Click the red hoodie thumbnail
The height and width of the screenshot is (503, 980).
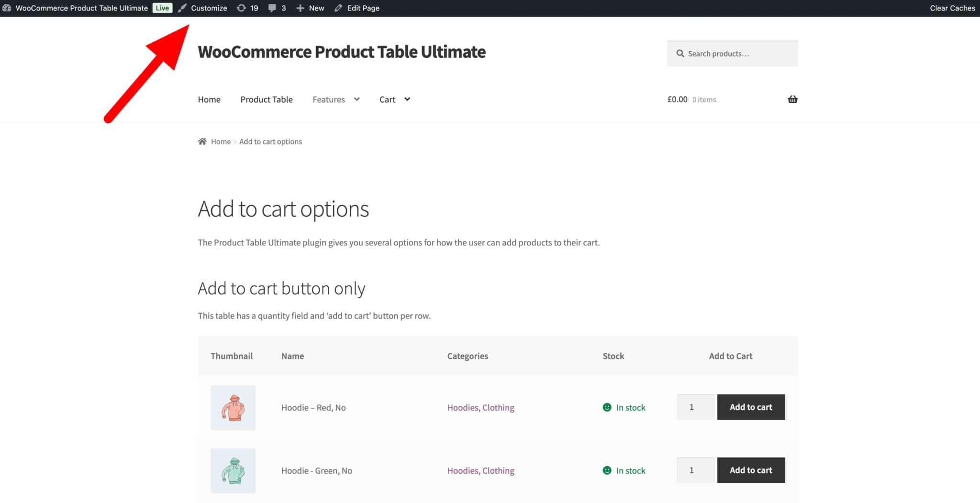(x=233, y=408)
